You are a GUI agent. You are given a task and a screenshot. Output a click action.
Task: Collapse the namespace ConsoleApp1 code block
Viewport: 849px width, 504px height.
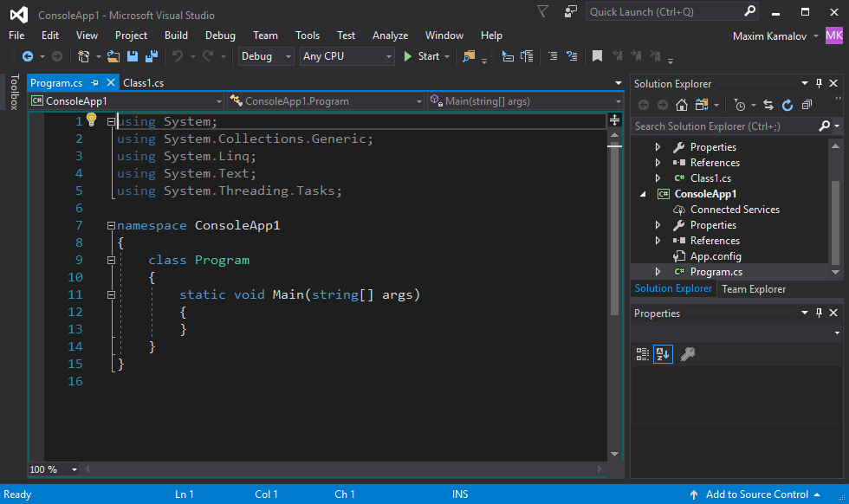(111, 226)
